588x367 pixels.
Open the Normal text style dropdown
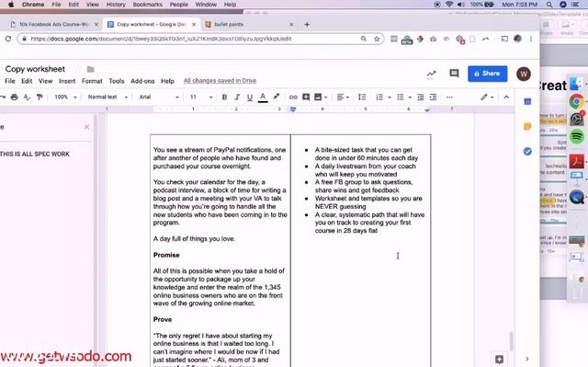pyautogui.click(x=107, y=97)
